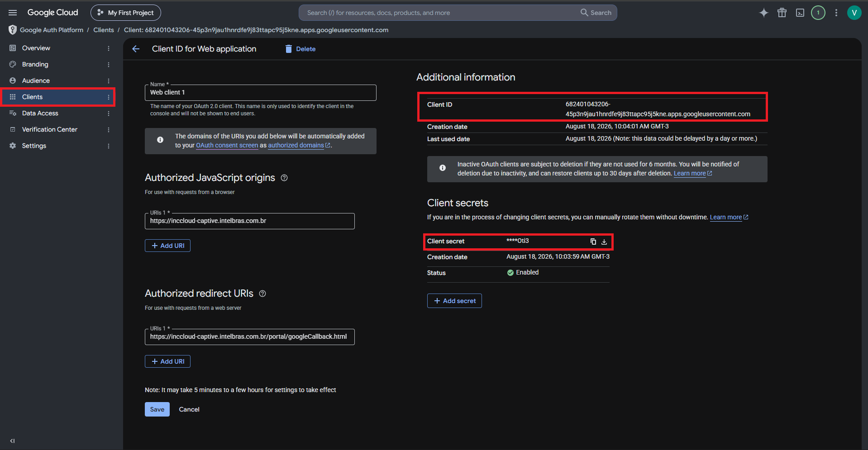
Task: Cancel the client edits
Action: tap(189, 409)
